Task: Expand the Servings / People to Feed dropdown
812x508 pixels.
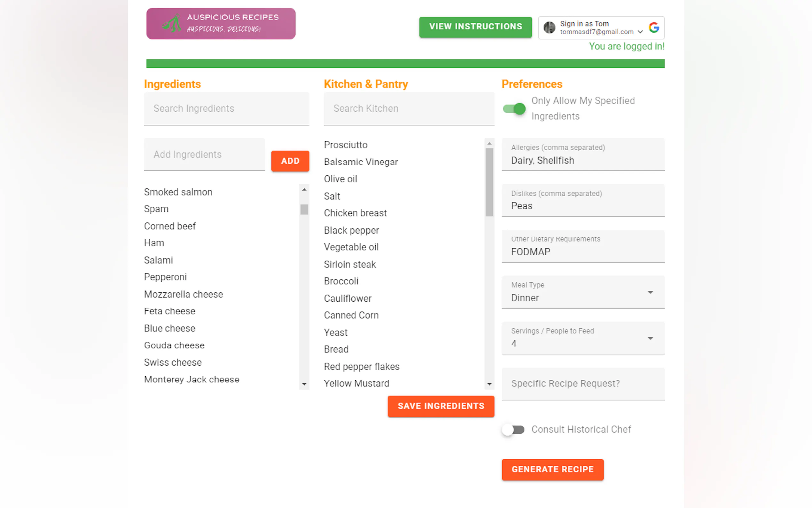Action: pyautogui.click(x=582, y=338)
